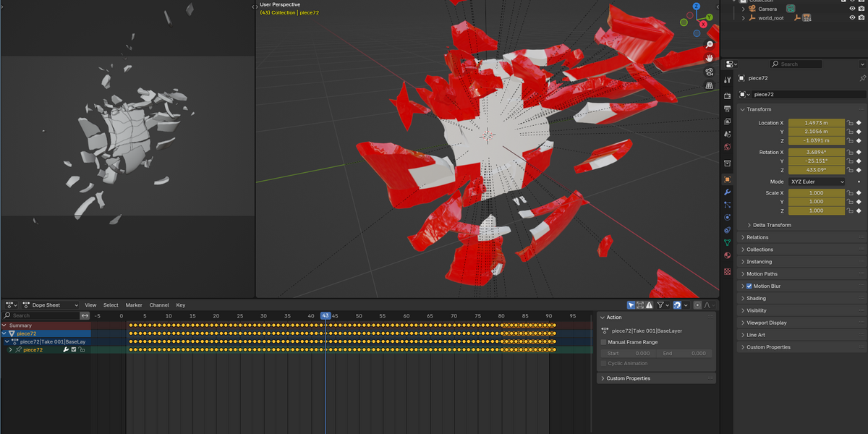Expand the world_root item in outliner
The height and width of the screenshot is (434, 868).
click(743, 18)
